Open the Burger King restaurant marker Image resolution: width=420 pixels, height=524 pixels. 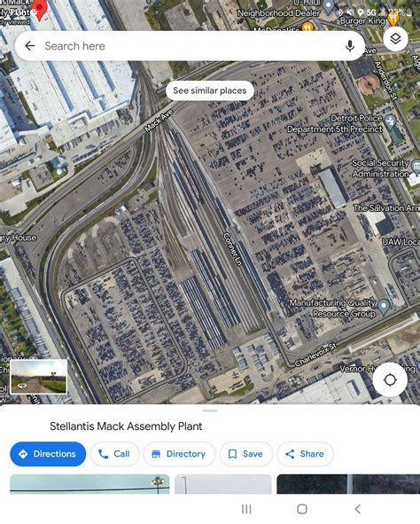(393, 18)
